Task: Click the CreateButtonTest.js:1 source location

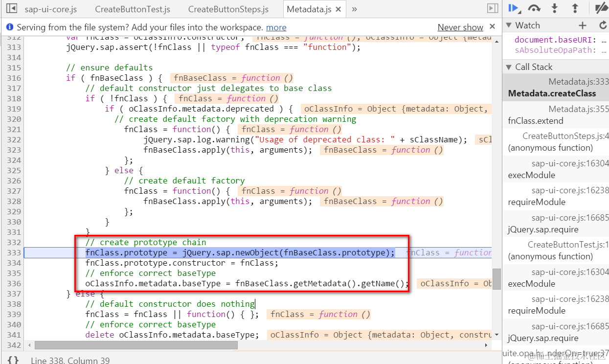Action: pos(568,245)
